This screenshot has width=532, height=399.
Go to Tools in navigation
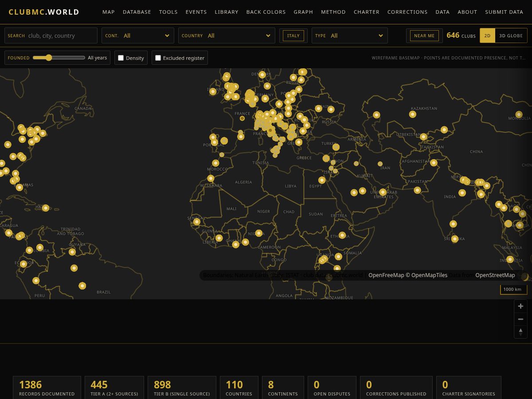coord(168,12)
